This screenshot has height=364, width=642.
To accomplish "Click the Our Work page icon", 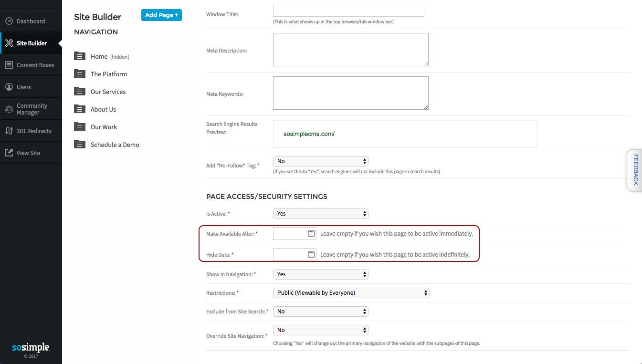I will click(x=80, y=126).
